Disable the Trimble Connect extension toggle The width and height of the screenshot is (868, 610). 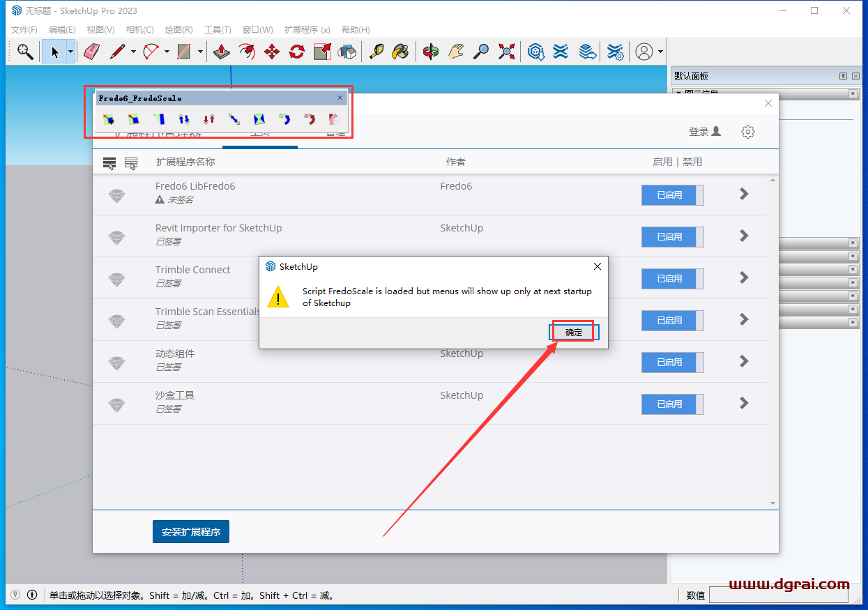pyautogui.click(x=673, y=279)
